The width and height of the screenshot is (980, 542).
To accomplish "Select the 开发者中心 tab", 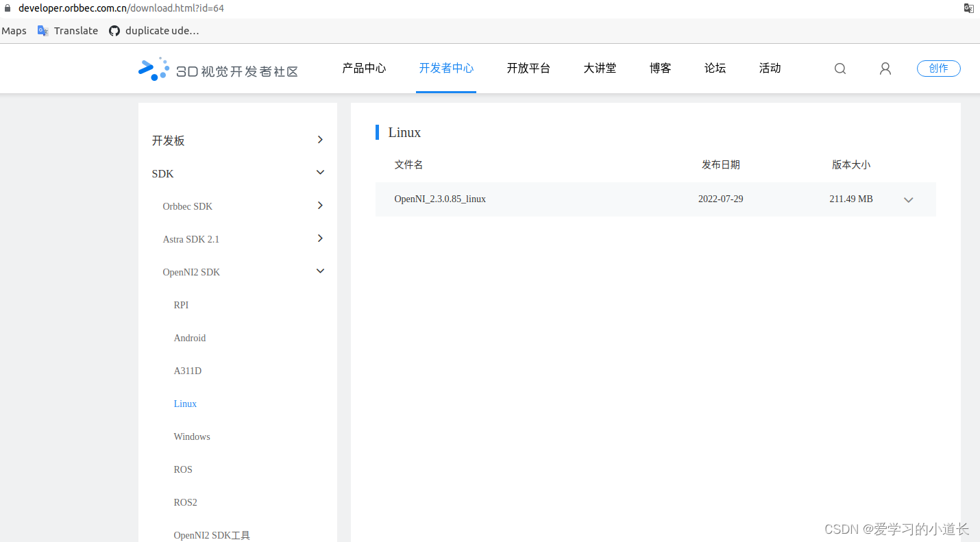I will (446, 69).
